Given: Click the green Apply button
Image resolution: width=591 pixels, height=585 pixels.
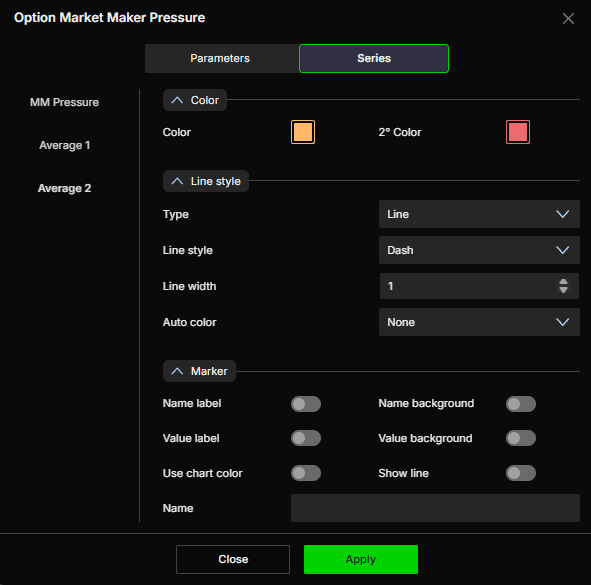Looking at the screenshot, I should tap(361, 559).
